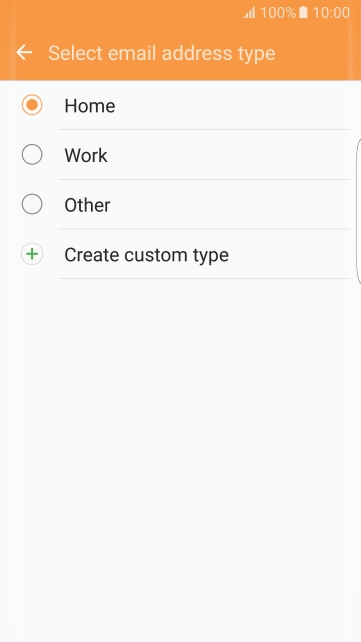Select the Other radio button
Viewport: 361px width, 642px height.
tap(32, 204)
